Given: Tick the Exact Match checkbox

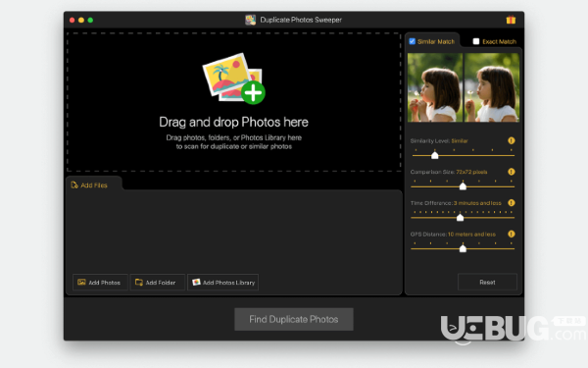Looking at the screenshot, I should 476,41.
